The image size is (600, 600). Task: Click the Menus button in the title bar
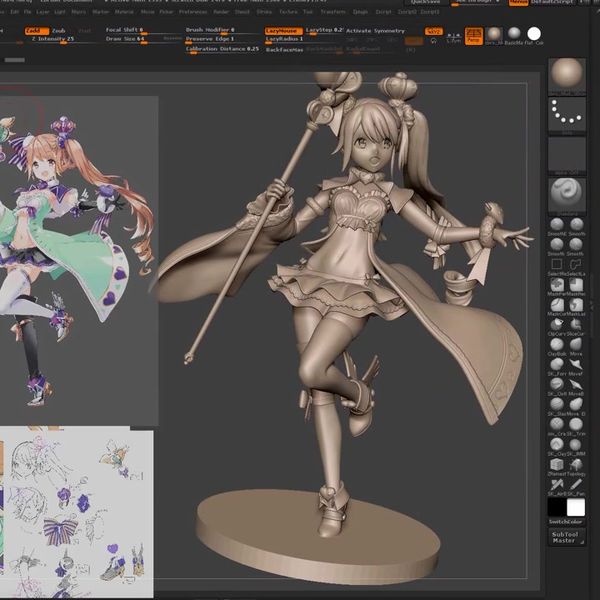(x=518, y=2)
